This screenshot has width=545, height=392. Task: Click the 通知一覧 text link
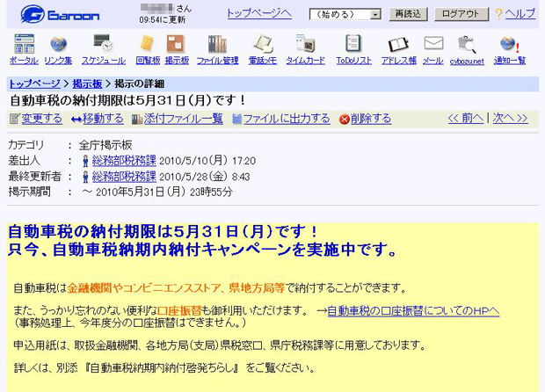tap(510, 61)
